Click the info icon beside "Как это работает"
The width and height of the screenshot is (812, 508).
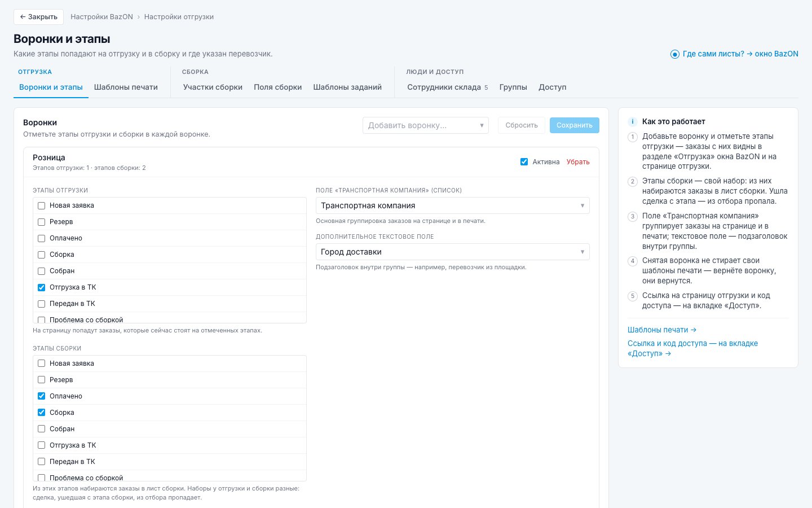633,121
